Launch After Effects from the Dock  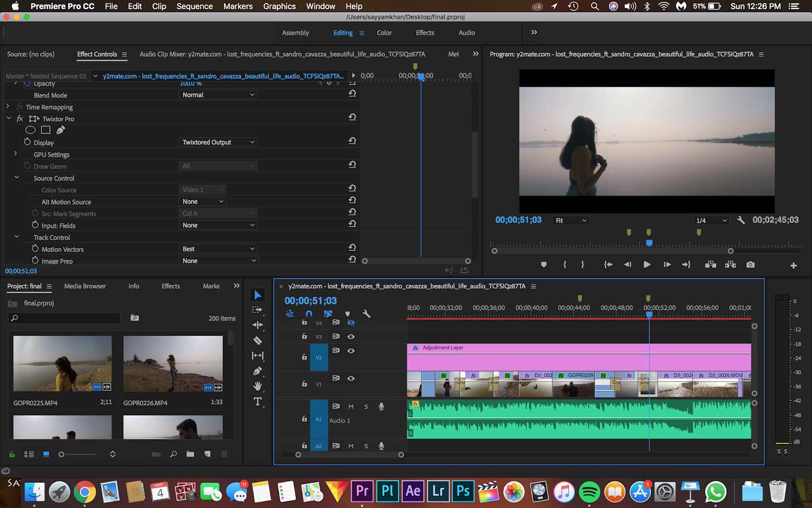(x=413, y=491)
